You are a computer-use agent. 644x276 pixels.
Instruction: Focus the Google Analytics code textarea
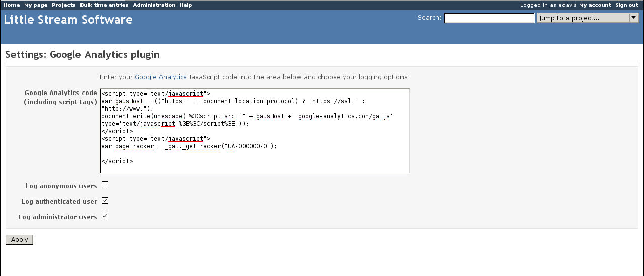click(255, 131)
